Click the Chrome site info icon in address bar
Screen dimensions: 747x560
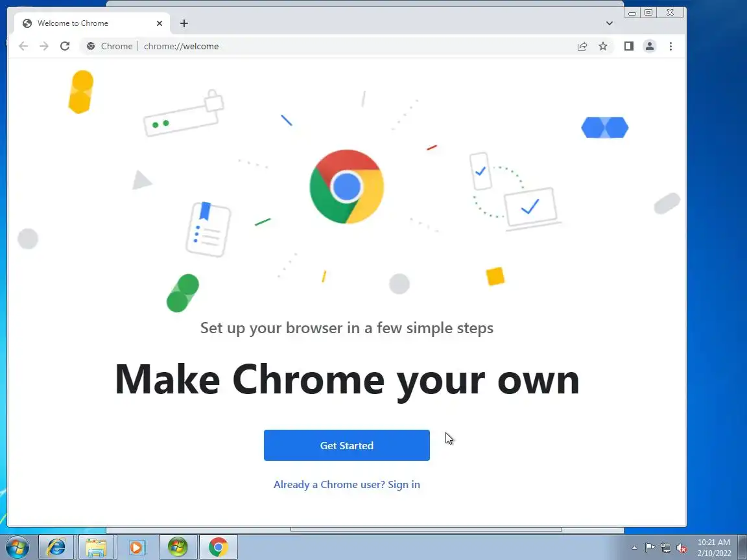[x=91, y=46]
